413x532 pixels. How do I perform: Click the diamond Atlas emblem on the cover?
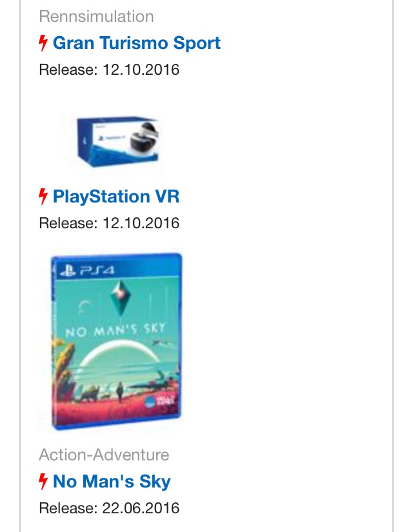(119, 298)
